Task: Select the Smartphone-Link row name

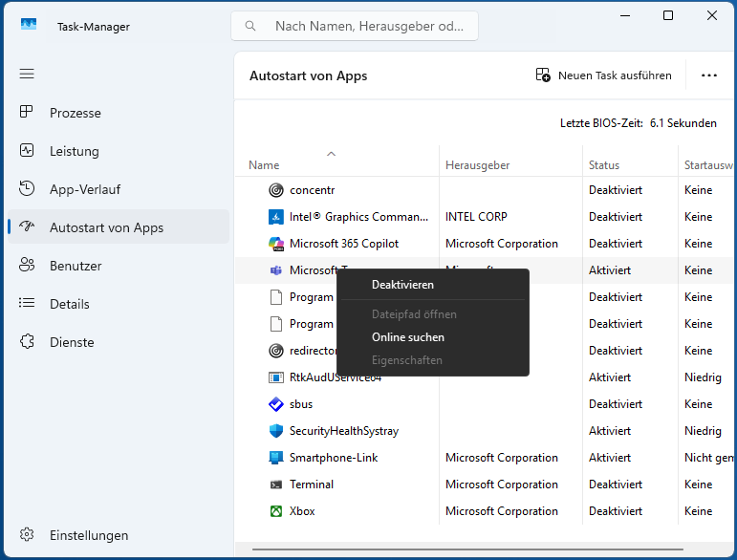Action: coord(334,458)
